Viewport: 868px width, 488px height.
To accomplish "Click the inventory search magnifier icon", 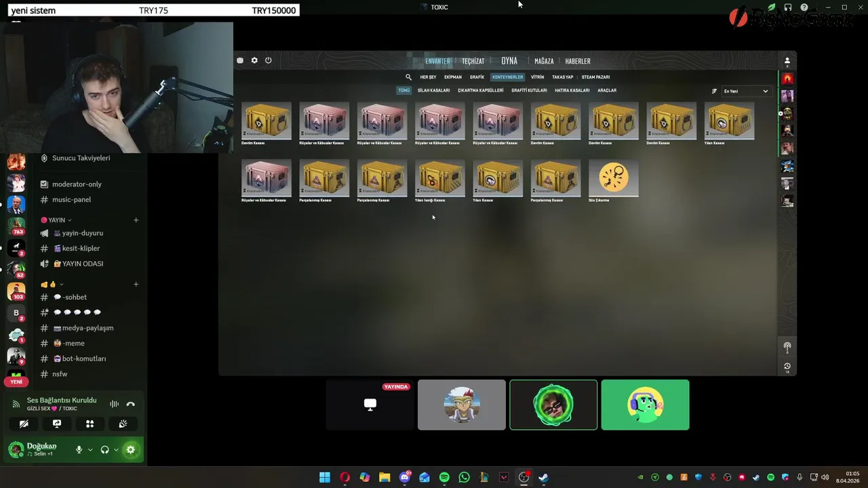I will 408,77.
